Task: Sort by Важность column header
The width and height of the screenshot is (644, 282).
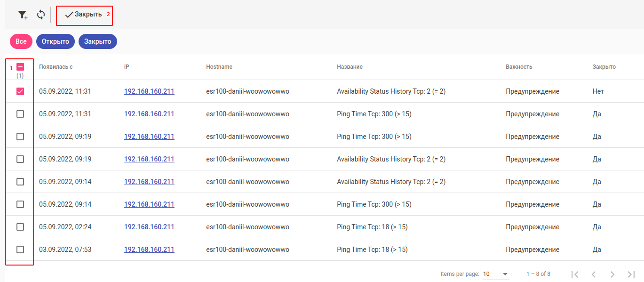Action: coord(519,67)
